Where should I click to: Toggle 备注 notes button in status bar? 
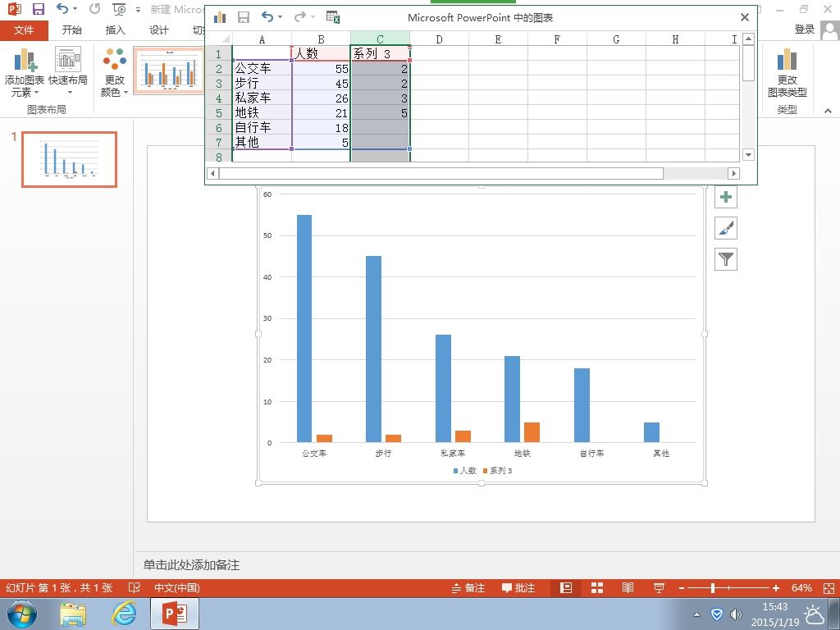(468, 587)
